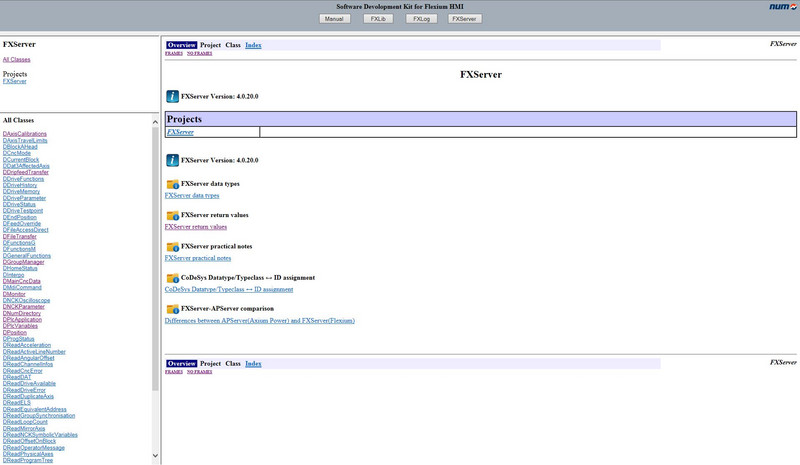Viewport: 800px width, 465px height.
Task: Click the info icon beside the second FXServer Version
Action: [172, 160]
